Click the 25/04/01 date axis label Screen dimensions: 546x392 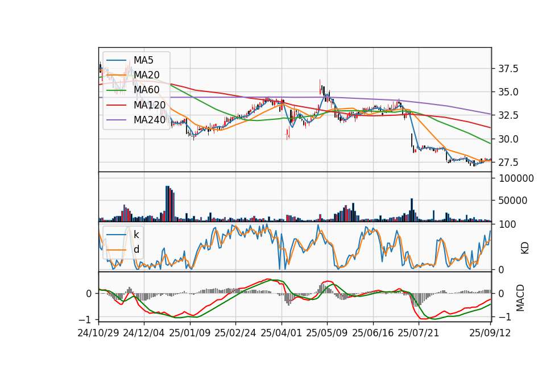coord(282,333)
